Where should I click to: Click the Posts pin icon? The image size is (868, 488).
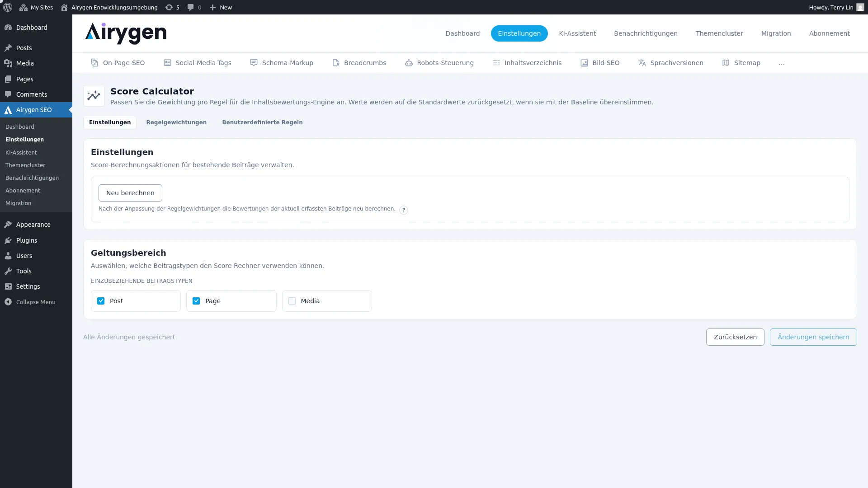pyautogui.click(x=8, y=48)
